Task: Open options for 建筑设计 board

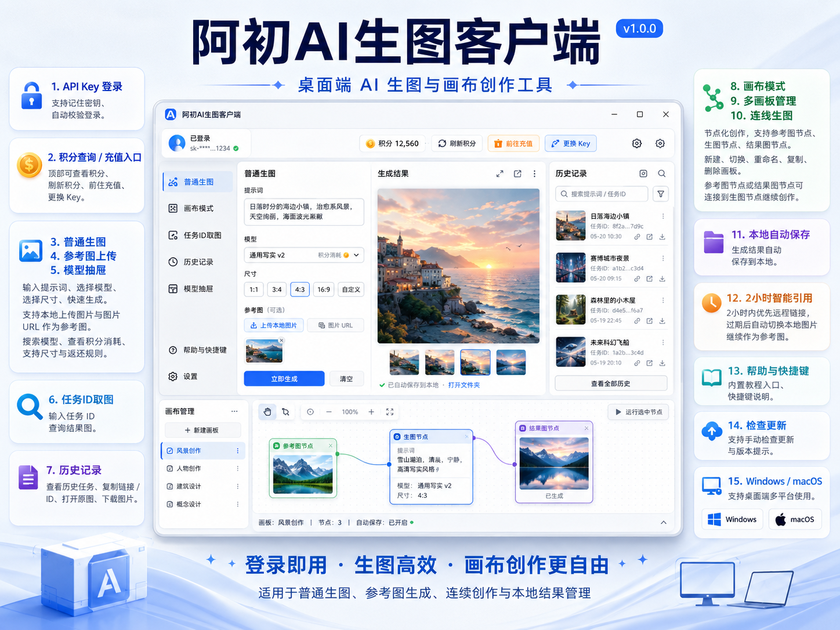Action: [238, 486]
